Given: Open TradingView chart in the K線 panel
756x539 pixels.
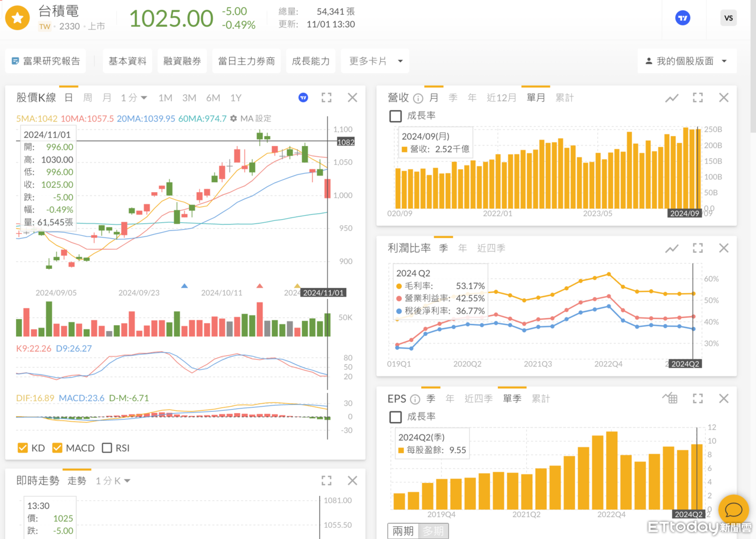Looking at the screenshot, I should pyautogui.click(x=304, y=98).
